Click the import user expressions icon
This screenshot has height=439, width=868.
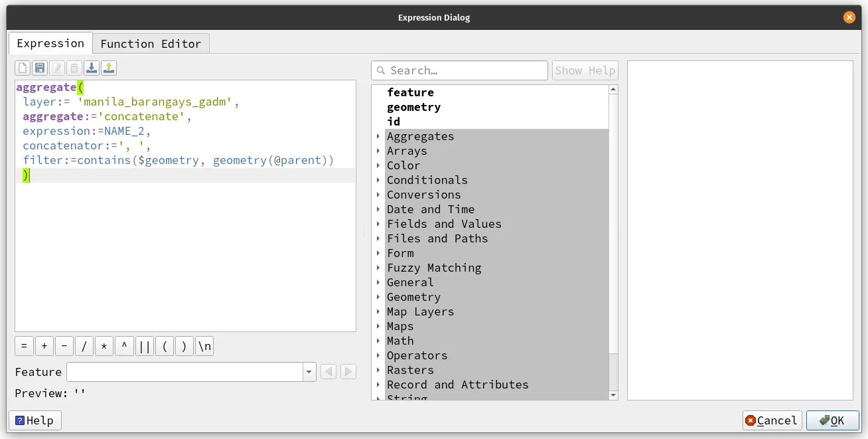92,68
